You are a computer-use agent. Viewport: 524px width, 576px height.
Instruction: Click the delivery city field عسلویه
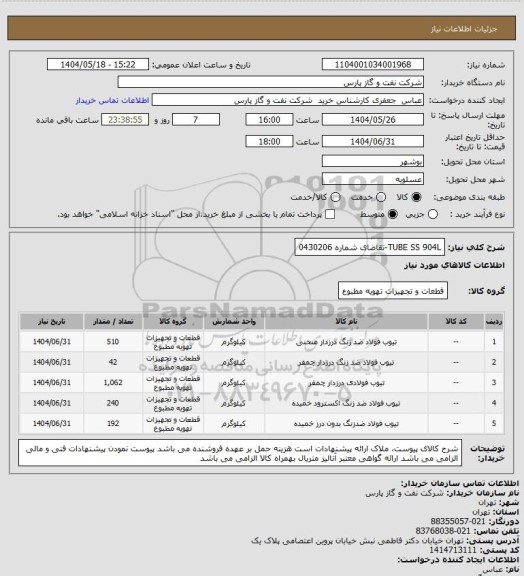pos(373,179)
